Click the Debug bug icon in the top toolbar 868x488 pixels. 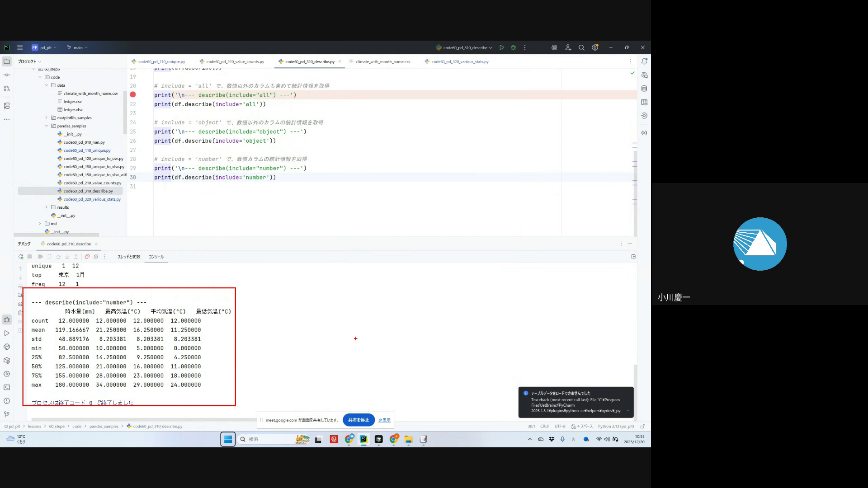513,47
